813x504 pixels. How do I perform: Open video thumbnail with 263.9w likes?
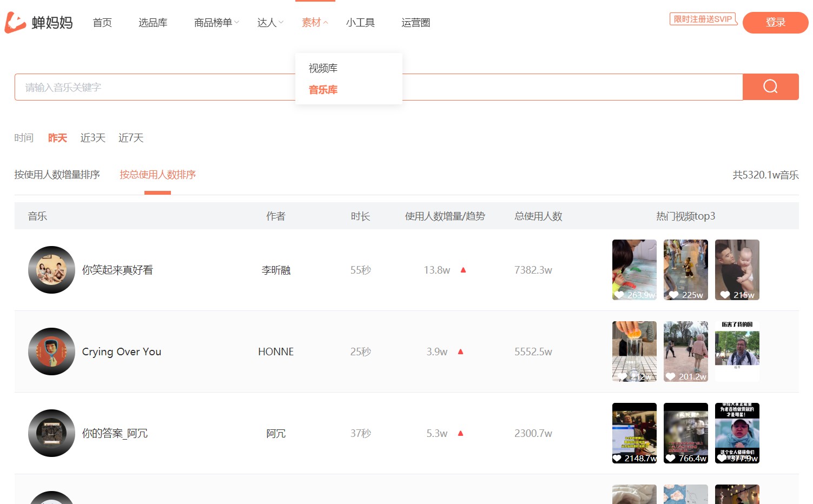(634, 270)
